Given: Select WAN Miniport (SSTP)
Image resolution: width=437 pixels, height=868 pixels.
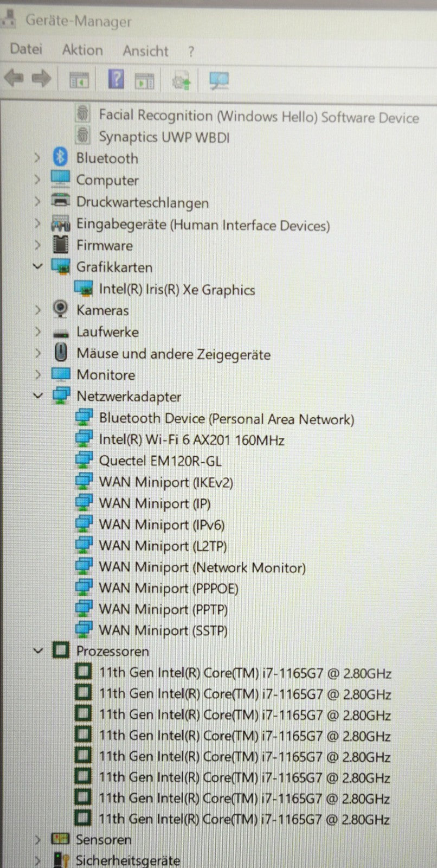Looking at the screenshot, I should (163, 630).
